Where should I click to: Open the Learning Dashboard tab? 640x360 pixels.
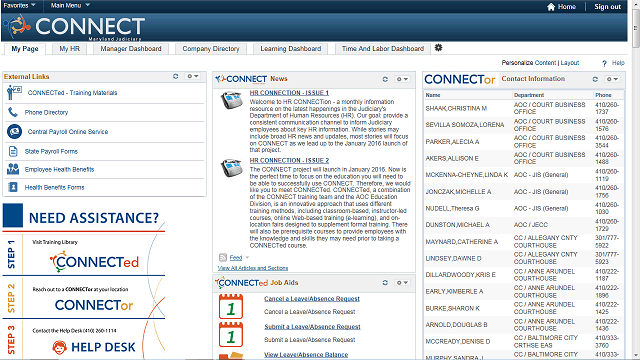coord(291,49)
